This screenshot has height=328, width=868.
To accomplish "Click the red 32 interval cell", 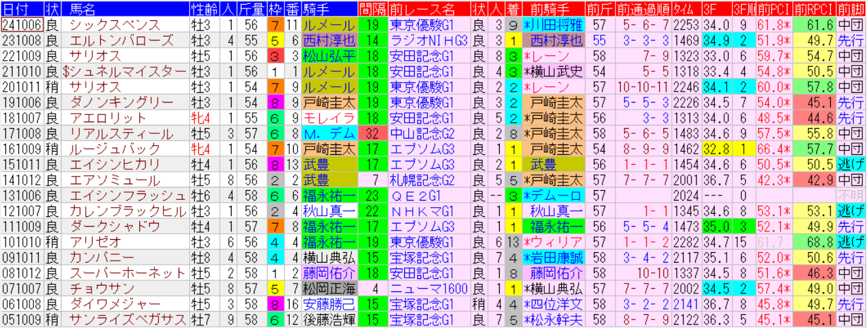I will 373,134.
